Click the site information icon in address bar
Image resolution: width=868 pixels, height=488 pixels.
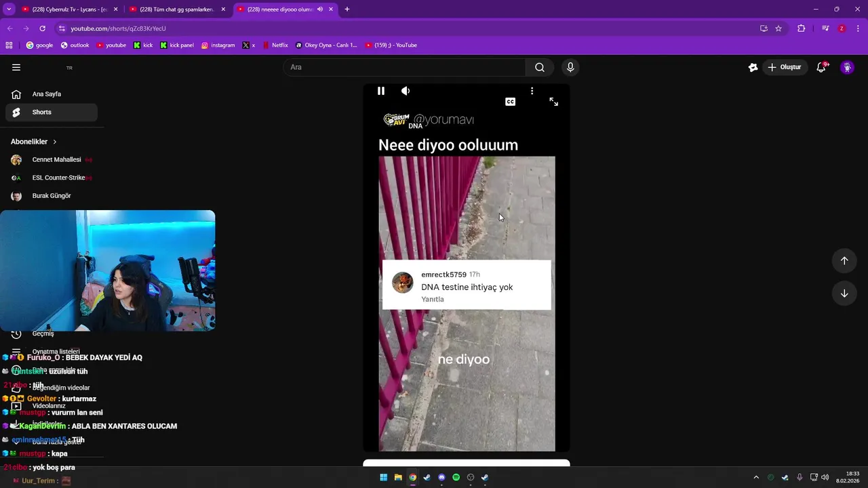pyautogui.click(x=62, y=28)
